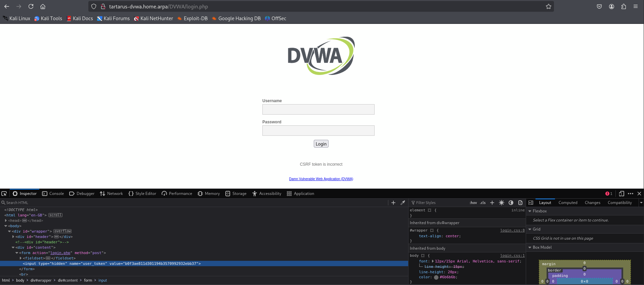The image size is (644, 285).
Task: Open Save to Pocket icon
Action: tap(599, 6)
